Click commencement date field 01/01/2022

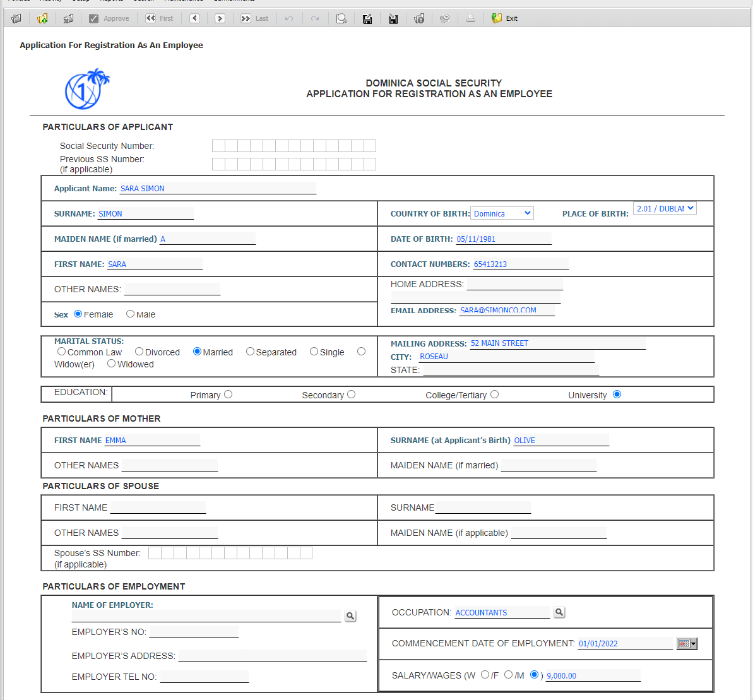[x=626, y=643]
